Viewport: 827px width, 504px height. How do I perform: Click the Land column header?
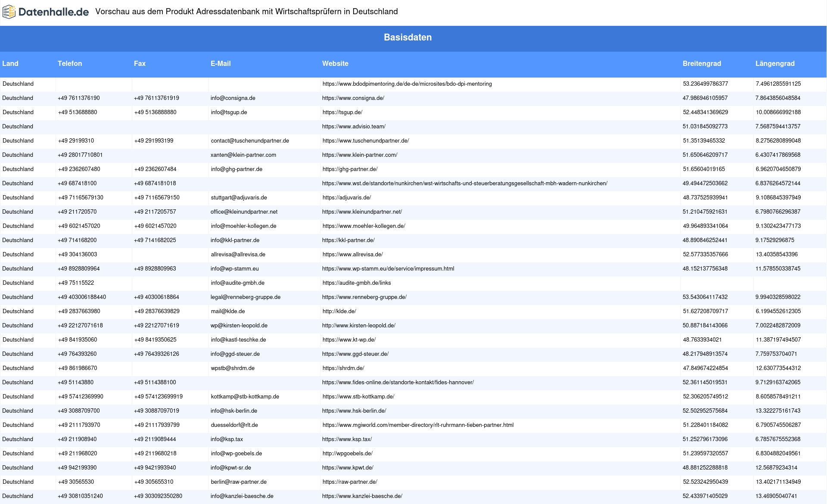10,63
